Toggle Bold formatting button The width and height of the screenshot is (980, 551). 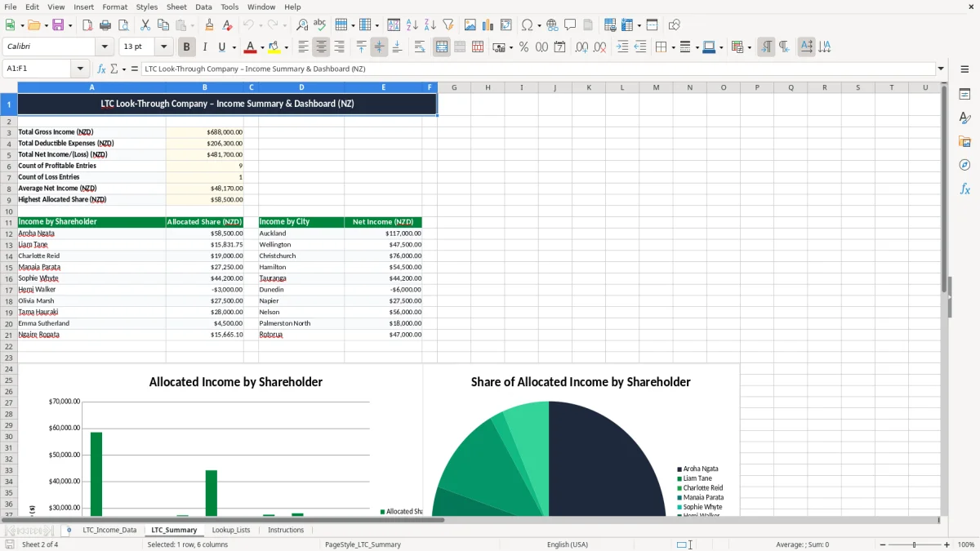pyautogui.click(x=187, y=47)
